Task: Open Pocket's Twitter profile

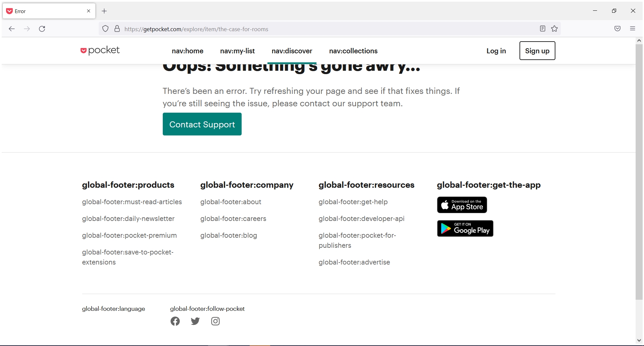Action: [x=195, y=321]
